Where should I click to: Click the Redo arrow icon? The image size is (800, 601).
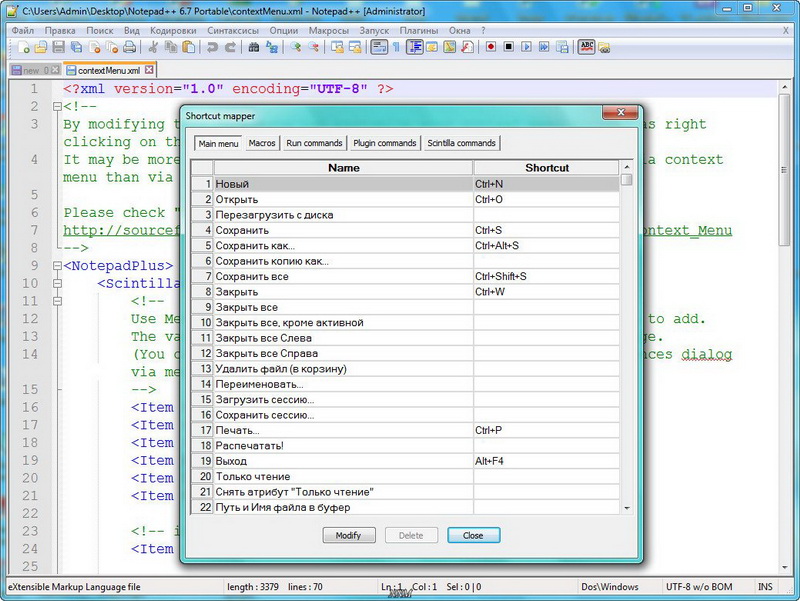coord(230,47)
